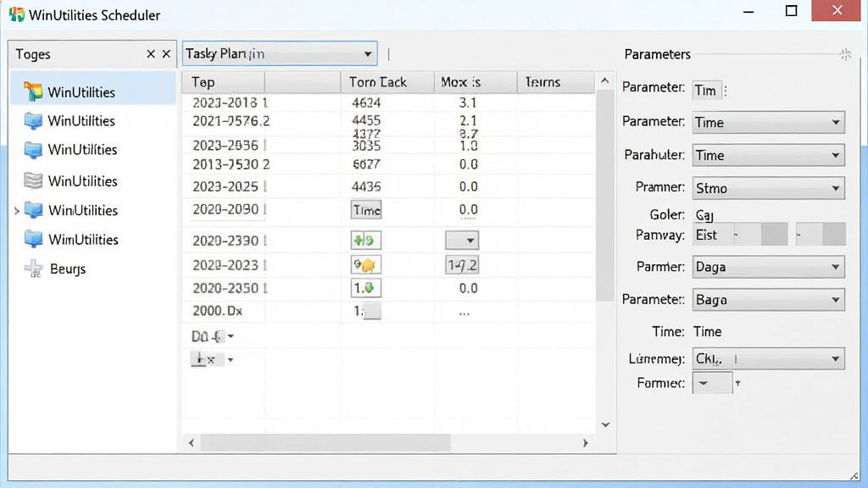Expand the WinUtilities tree node with arrow

[17, 211]
